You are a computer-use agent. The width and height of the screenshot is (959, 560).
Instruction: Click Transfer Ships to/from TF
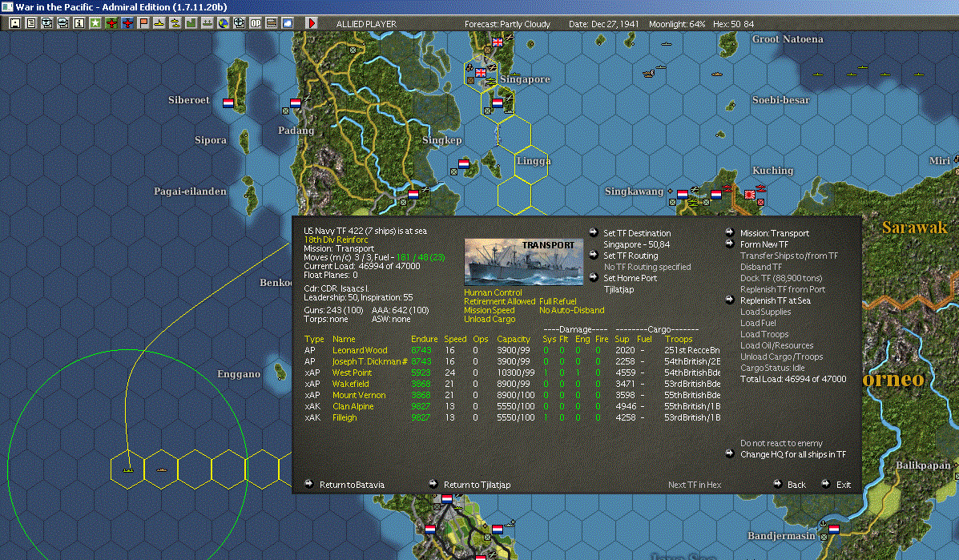(789, 256)
